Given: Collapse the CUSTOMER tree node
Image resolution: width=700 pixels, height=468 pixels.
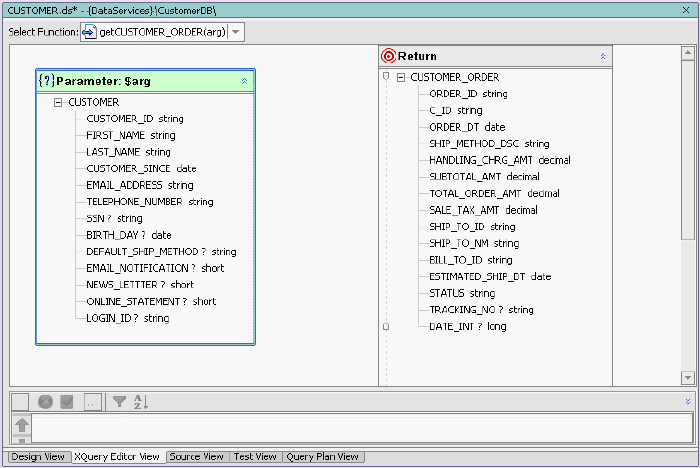Looking at the screenshot, I should coord(58,103).
